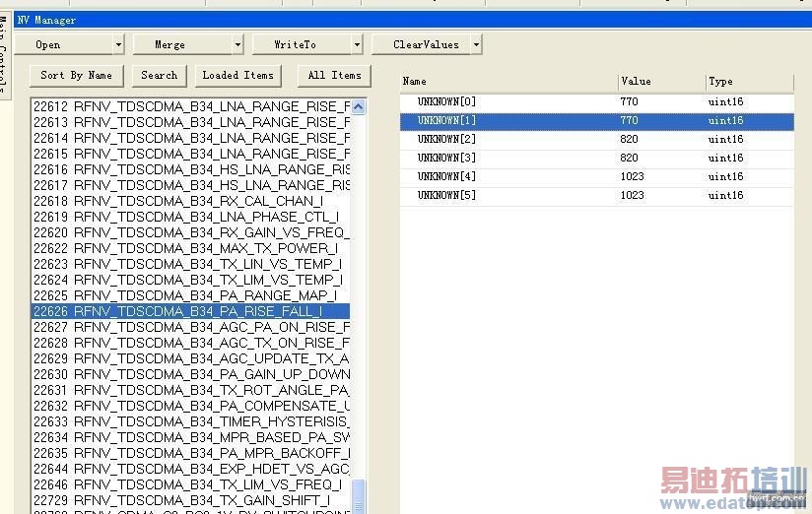The width and height of the screenshot is (812, 514).
Task: Select item 22620 RX_GAIN_VS_FREQ
Action: (x=191, y=233)
